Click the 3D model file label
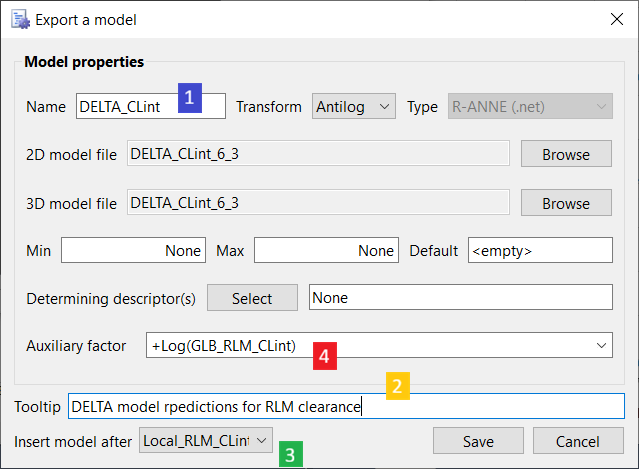Image resolution: width=639 pixels, height=469 pixels. (x=71, y=204)
